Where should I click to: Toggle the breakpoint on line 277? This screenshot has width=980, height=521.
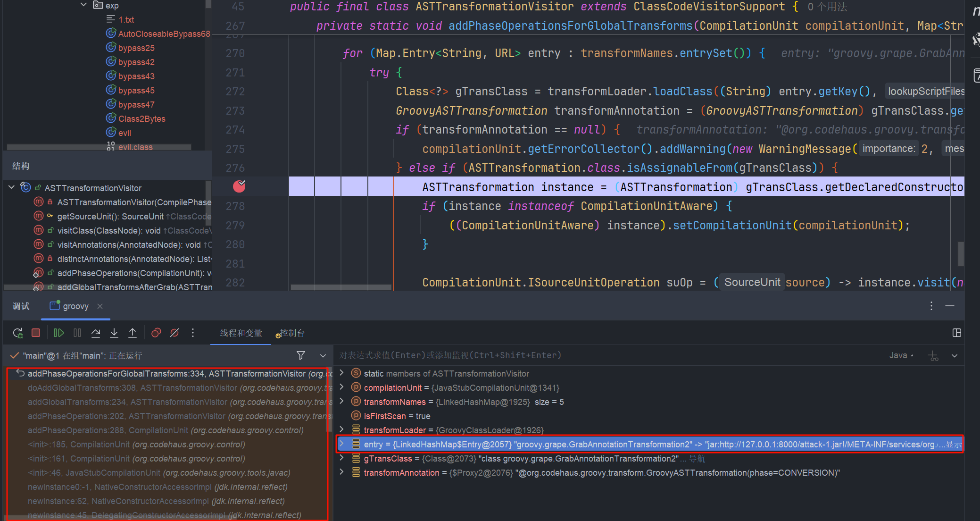239,187
